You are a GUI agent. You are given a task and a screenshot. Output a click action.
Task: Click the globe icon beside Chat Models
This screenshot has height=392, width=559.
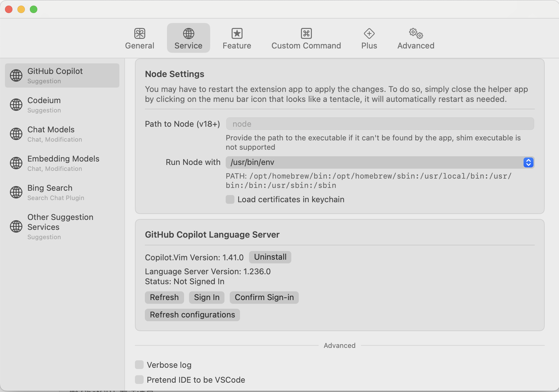tap(16, 134)
